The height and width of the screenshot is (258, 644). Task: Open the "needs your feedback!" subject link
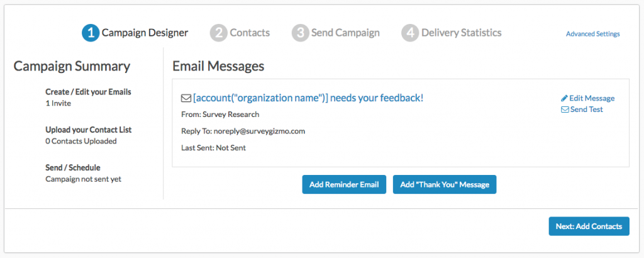tap(308, 98)
